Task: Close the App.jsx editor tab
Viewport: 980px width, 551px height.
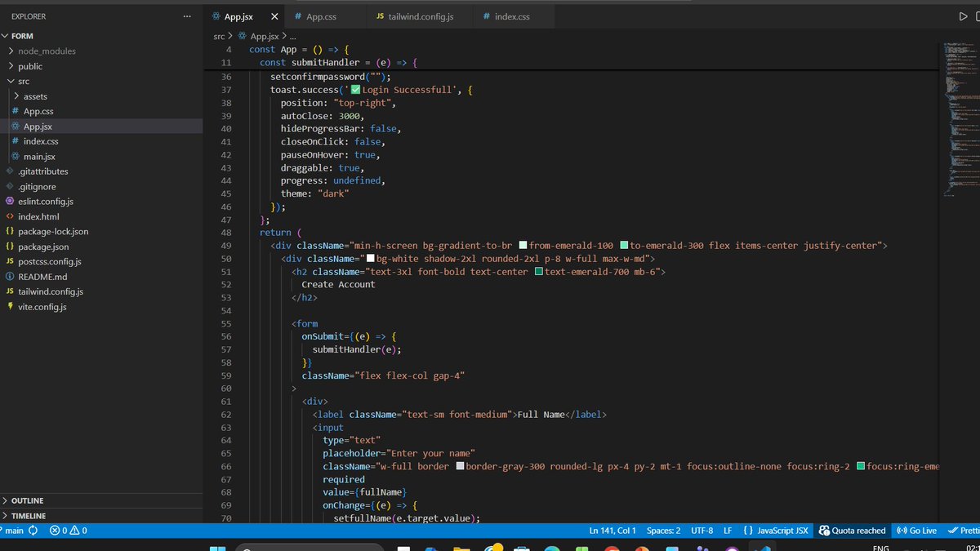Action: point(274,16)
